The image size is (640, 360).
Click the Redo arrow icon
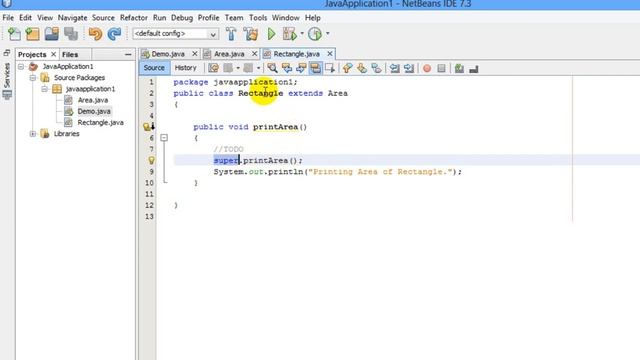(114, 34)
